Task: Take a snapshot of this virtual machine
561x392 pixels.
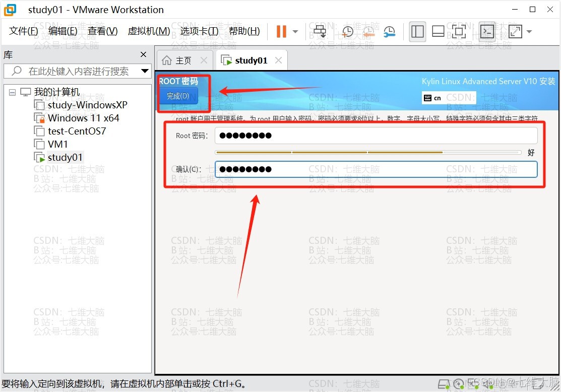Action: point(347,31)
